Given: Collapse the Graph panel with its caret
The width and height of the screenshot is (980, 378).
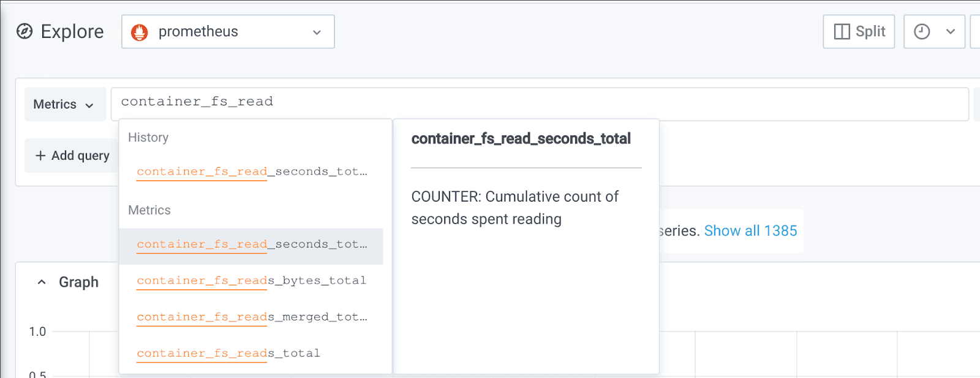Looking at the screenshot, I should click(x=42, y=282).
